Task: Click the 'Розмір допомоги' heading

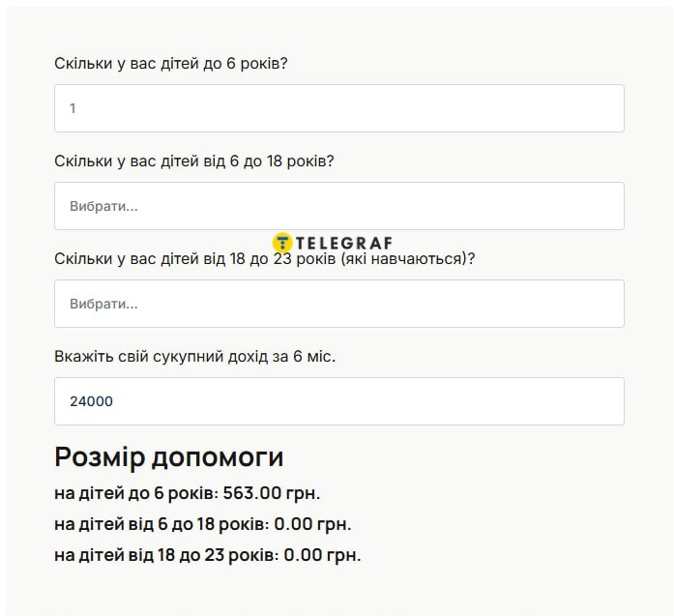Action: click(x=169, y=457)
